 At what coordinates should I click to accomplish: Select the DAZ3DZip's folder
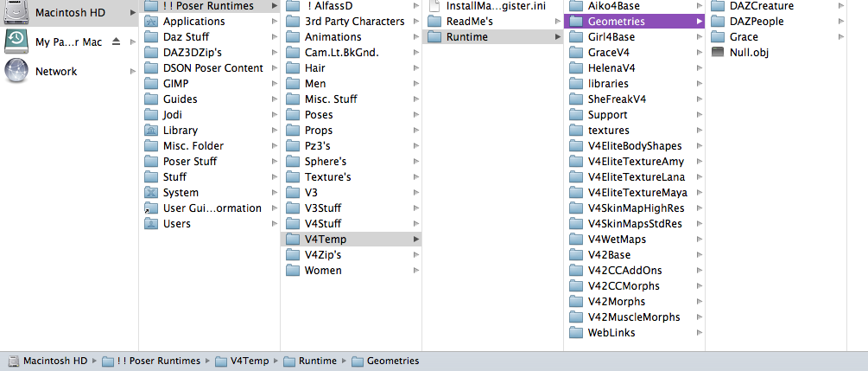(210, 53)
